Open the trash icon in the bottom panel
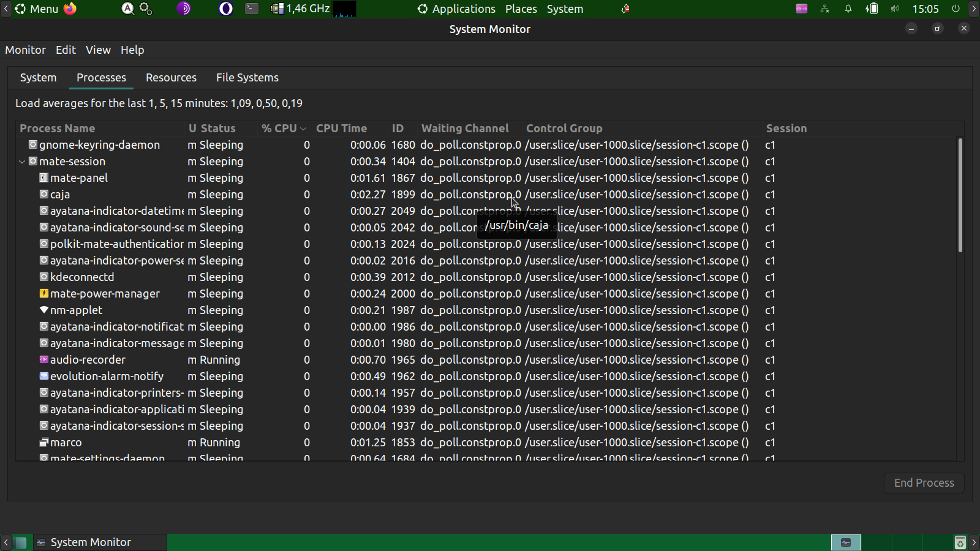The width and height of the screenshot is (980, 551). pos(960,542)
